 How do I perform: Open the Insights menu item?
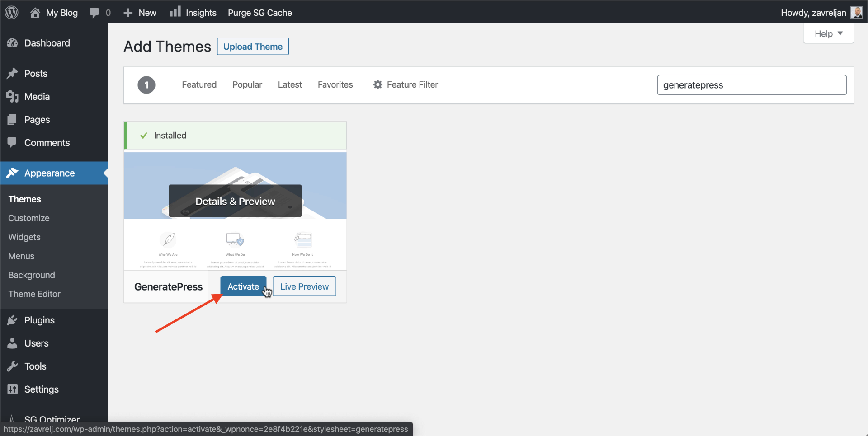[193, 13]
